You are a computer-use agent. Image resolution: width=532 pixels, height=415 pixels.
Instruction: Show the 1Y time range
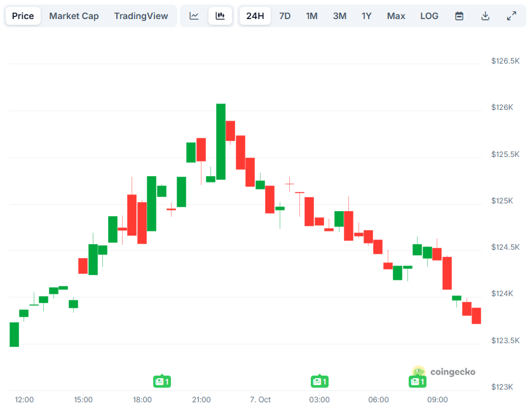[x=367, y=16]
